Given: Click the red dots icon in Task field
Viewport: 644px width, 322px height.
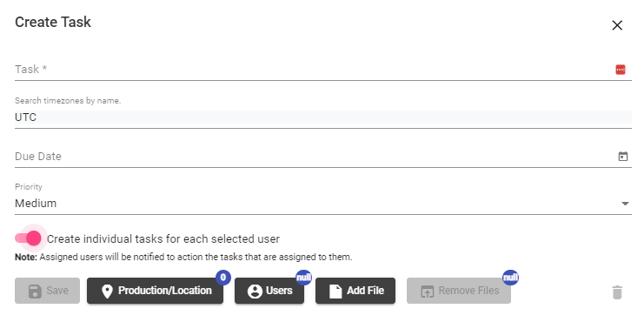Looking at the screenshot, I should click(x=621, y=70).
